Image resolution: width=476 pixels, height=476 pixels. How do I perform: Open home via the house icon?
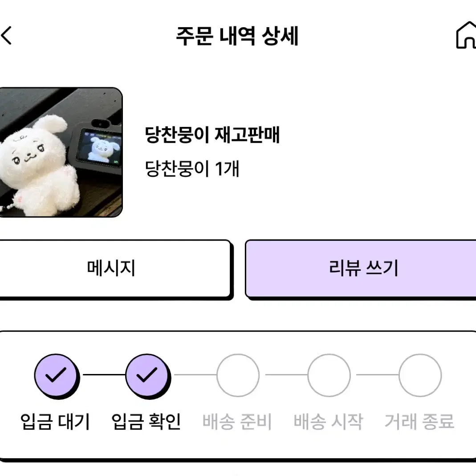click(466, 35)
